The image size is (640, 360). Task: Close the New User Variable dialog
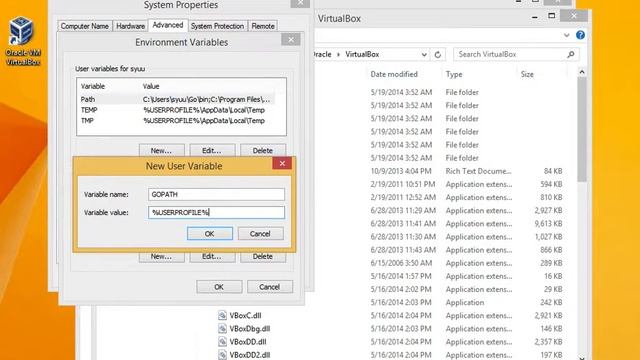point(282,163)
